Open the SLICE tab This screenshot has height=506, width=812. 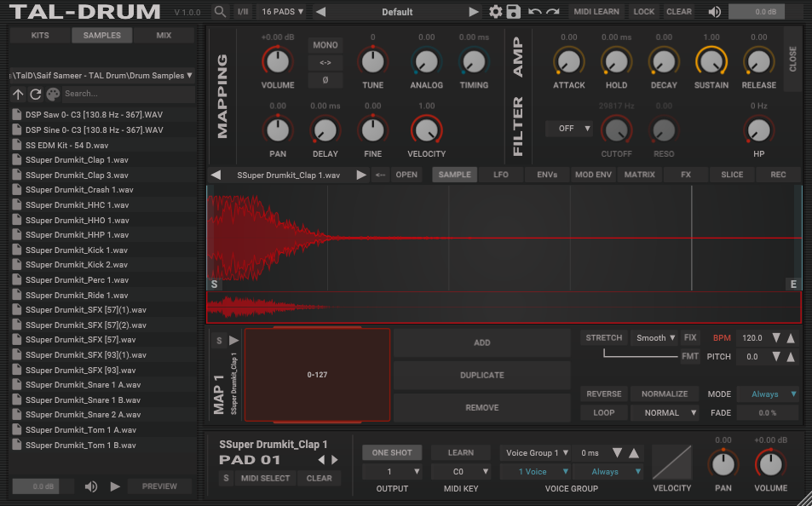click(x=732, y=175)
